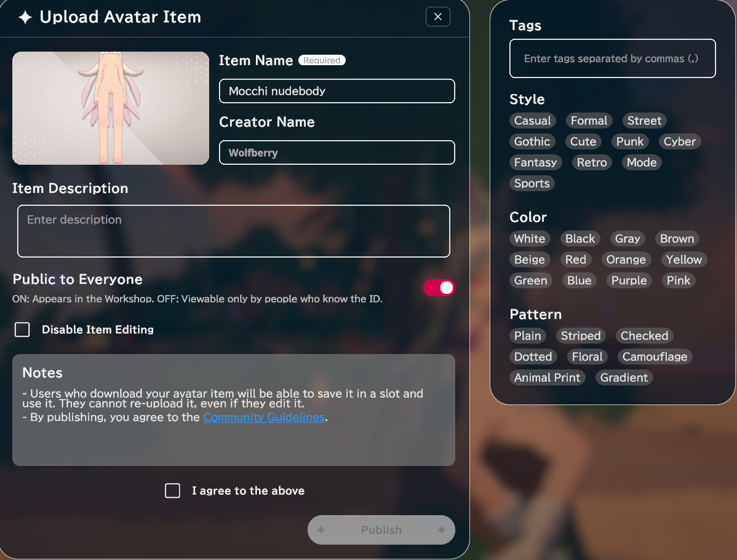The image size is (737, 560).
Task: Select the Mode style tag
Action: pyautogui.click(x=642, y=162)
